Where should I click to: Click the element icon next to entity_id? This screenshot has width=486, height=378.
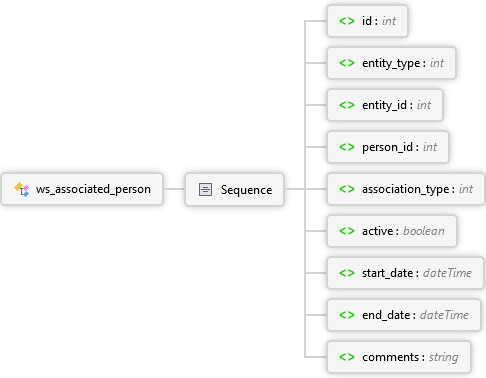click(x=347, y=105)
